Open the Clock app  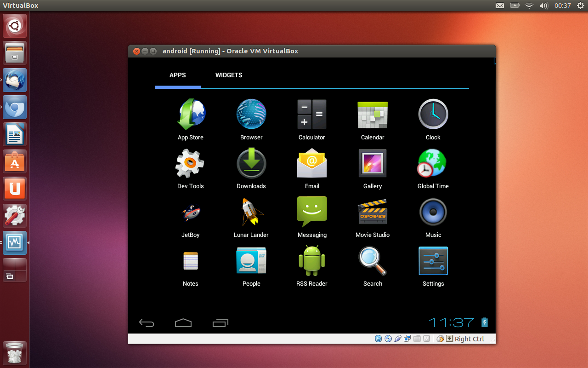click(433, 119)
